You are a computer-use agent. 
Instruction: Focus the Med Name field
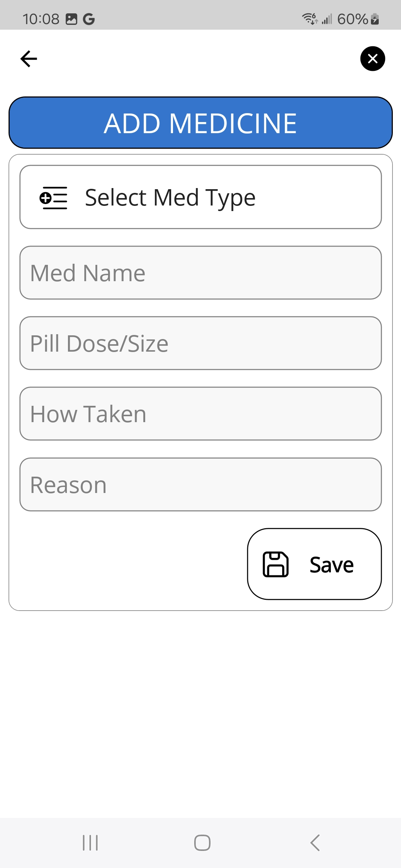click(200, 273)
